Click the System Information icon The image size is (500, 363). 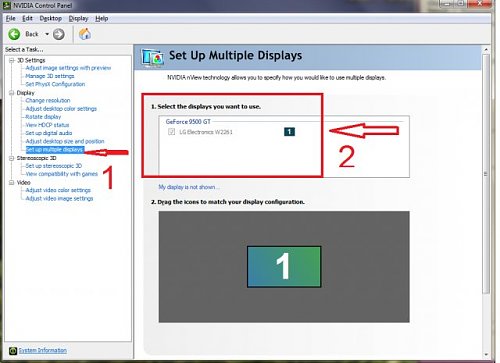coord(13,351)
